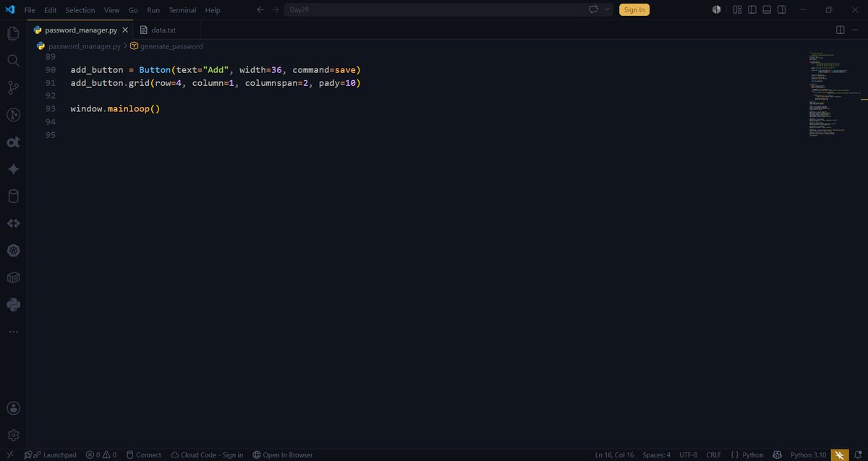The image size is (868, 461).
Task: Change end of line sequence CRLF
Action: coord(714,454)
